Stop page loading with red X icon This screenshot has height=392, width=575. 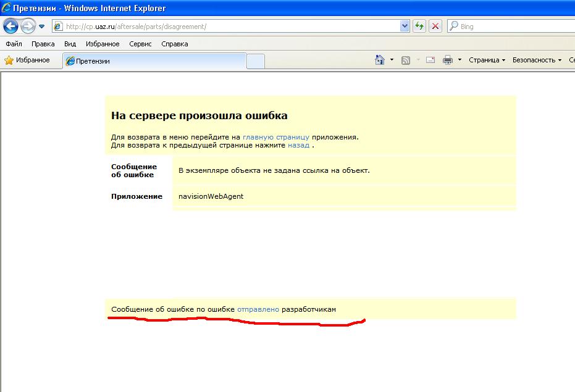pyautogui.click(x=435, y=27)
